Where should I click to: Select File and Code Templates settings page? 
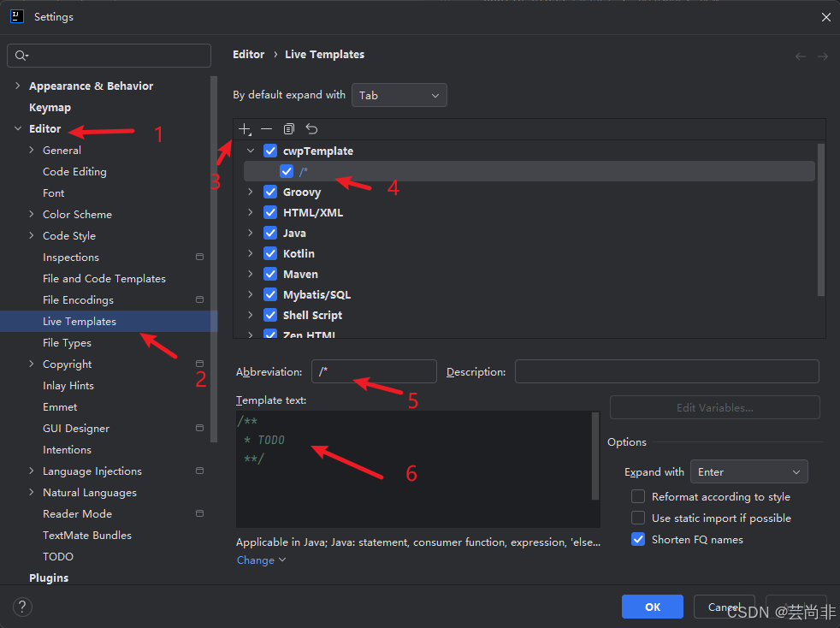(x=104, y=279)
